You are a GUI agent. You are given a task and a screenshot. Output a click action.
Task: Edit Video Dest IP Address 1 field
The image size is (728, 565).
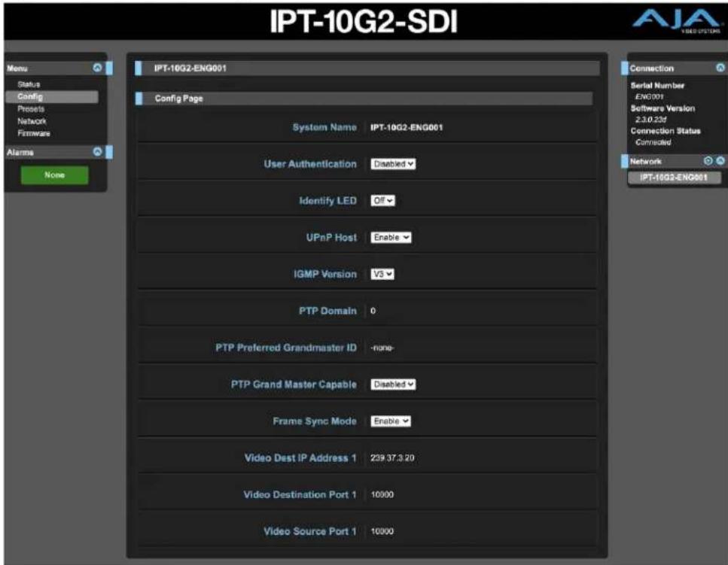tap(392, 458)
